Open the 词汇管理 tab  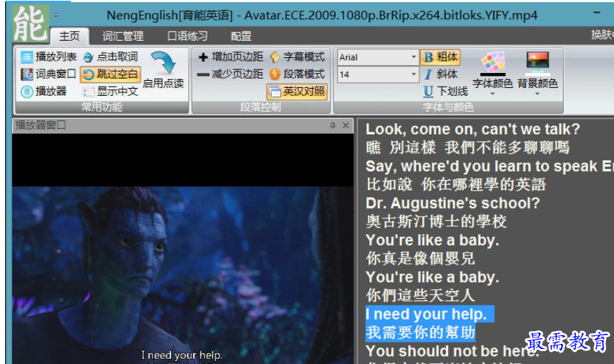(x=122, y=36)
